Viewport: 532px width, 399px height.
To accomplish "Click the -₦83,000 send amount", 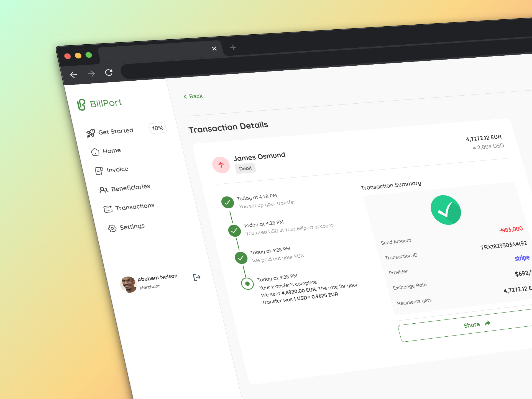I will click(511, 229).
